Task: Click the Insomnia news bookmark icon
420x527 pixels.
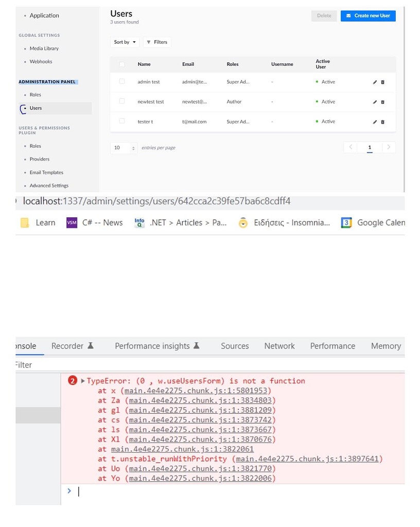Action: click(241, 222)
